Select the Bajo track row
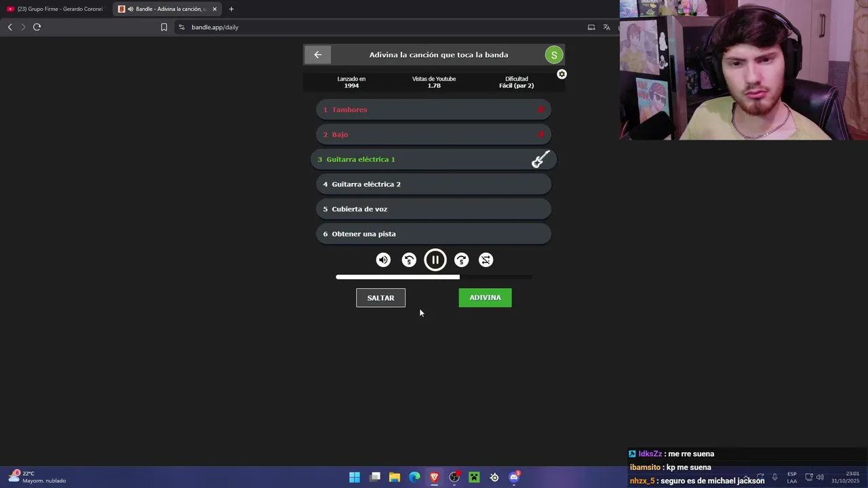 [x=433, y=134]
